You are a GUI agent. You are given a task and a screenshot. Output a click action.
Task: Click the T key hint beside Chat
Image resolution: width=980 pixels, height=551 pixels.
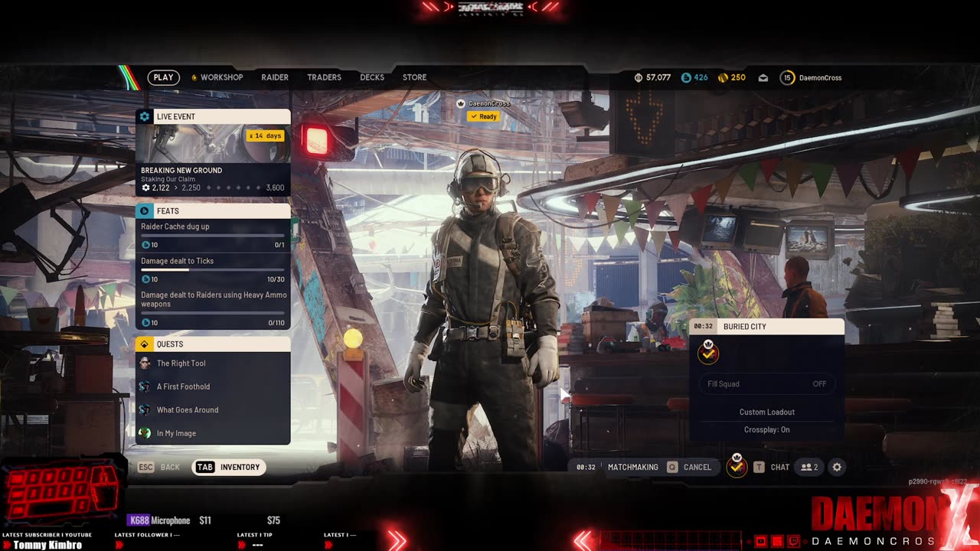coord(759,467)
